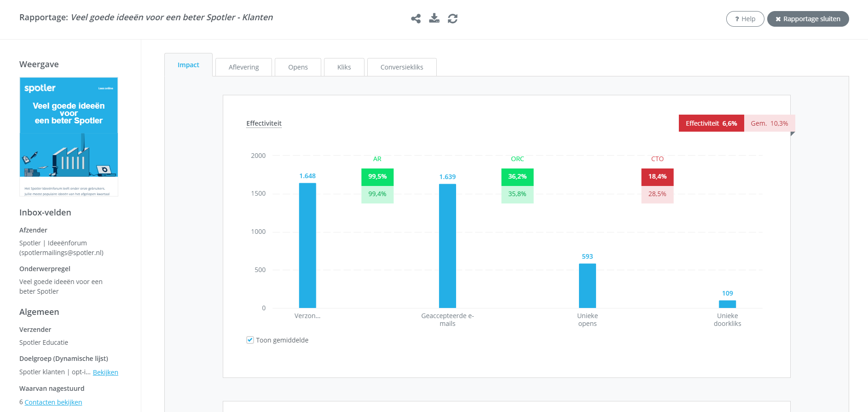
Task: Open the Contacten bekijken link
Action: [x=53, y=402]
